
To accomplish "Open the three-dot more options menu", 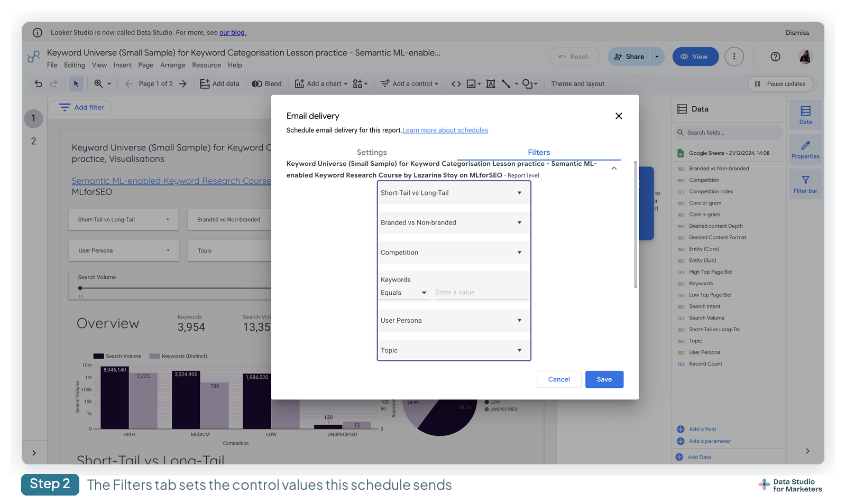I will (734, 57).
